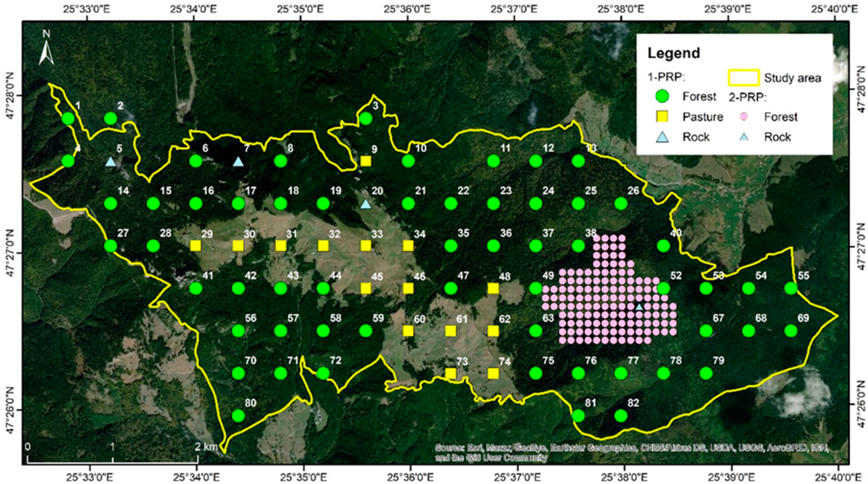Click the yellow Study area rectangle in the legend
The height and width of the screenshot is (484, 868).
point(744,78)
